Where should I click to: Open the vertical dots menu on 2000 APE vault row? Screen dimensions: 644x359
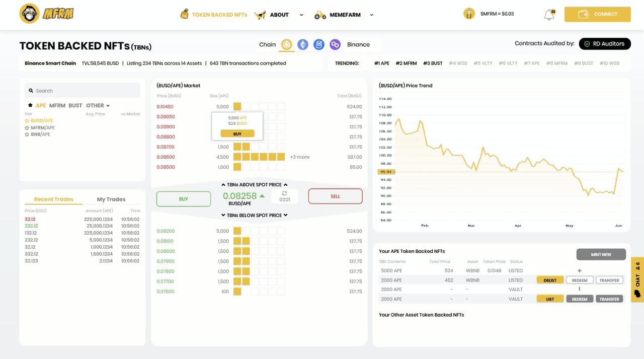(580, 289)
